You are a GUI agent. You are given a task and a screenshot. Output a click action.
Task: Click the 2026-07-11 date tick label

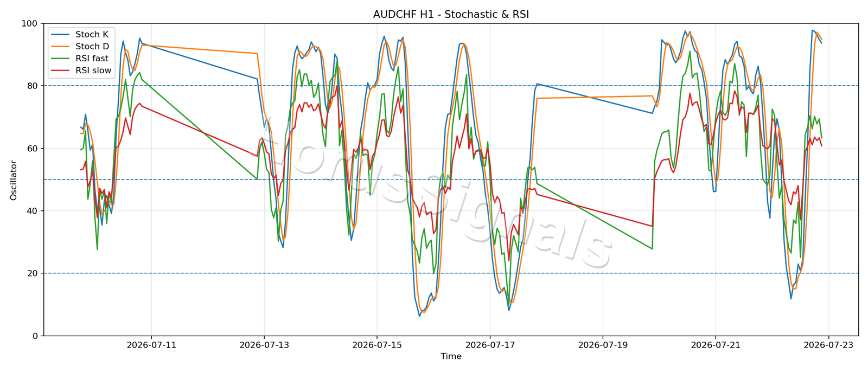pos(151,344)
